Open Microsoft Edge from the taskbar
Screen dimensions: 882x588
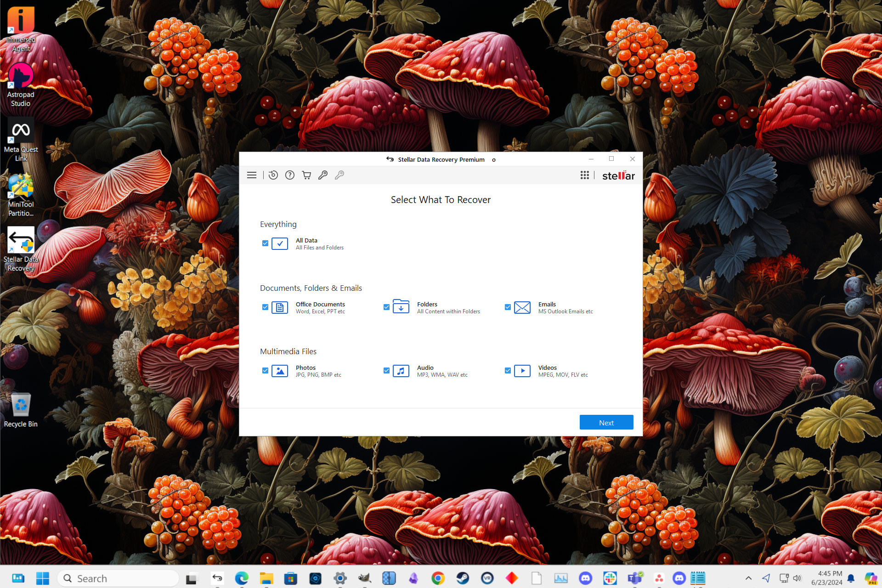click(x=242, y=578)
